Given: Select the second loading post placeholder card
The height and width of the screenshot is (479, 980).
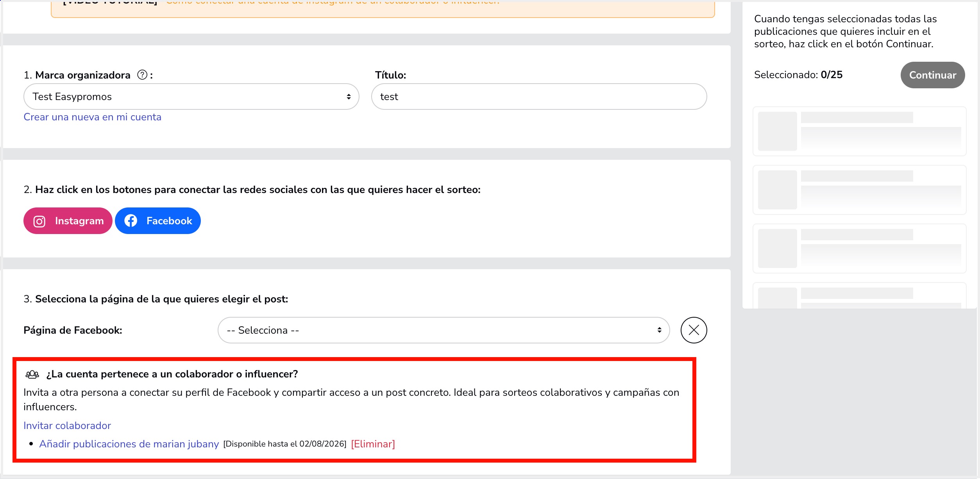Looking at the screenshot, I should (859, 190).
